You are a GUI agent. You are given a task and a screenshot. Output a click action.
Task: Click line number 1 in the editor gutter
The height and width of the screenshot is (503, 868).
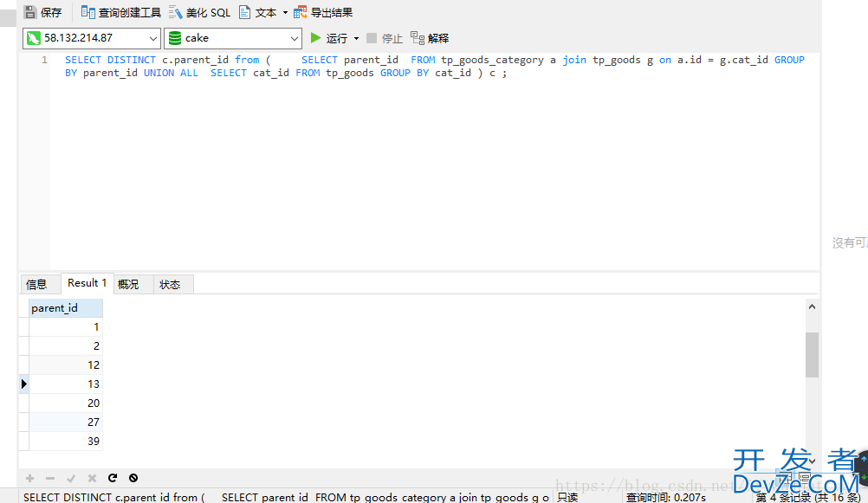pyautogui.click(x=44, y=60)
